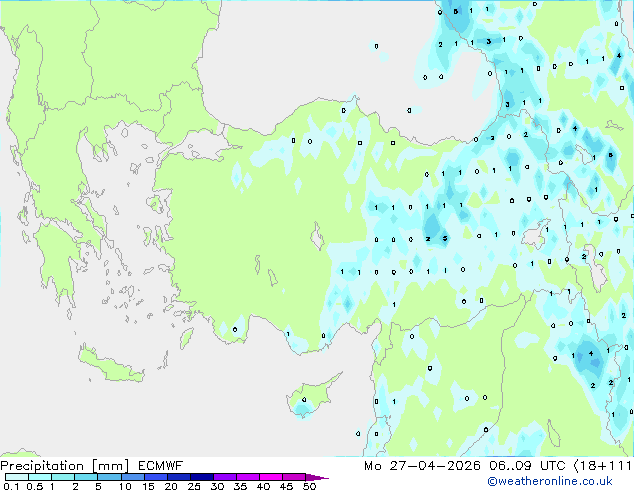Click the 40–45 mm magenta legend swatch
634x490 pixels.
[271, 477]
